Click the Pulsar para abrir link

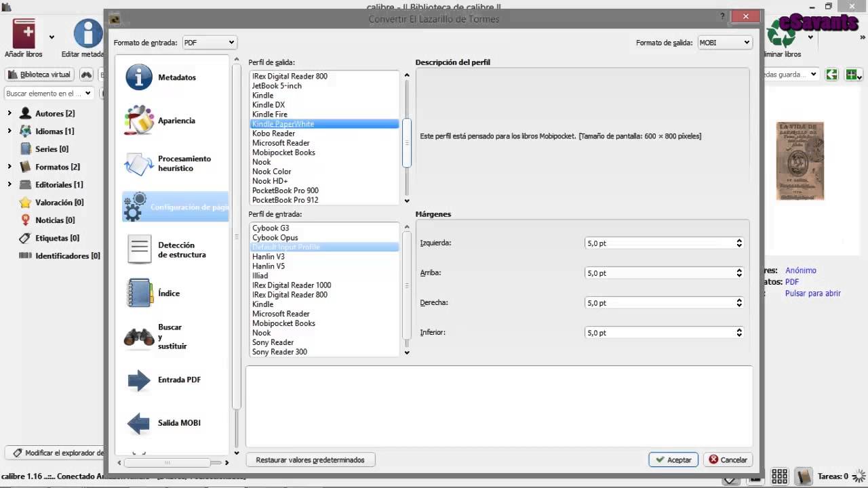click(x=812, y=293)
